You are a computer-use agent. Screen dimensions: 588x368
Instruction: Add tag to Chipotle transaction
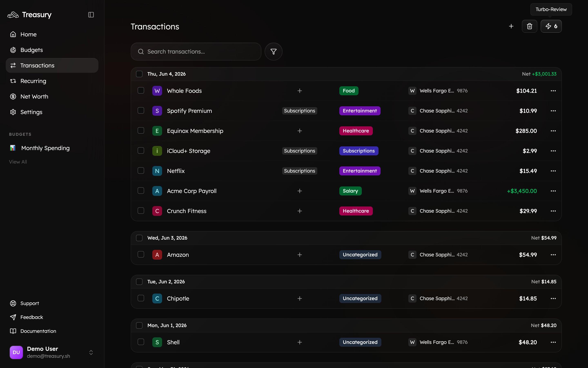pos(300,299)
